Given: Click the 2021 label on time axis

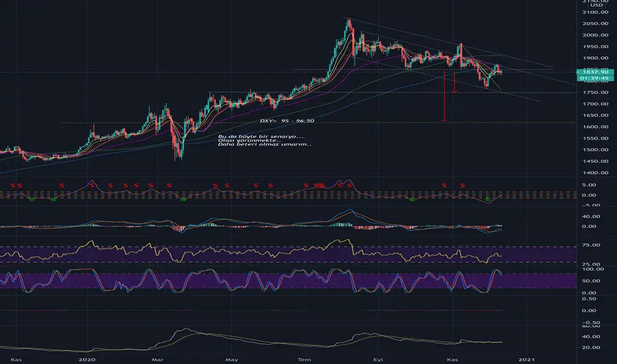Looking at the screenshot, I should [526, 359].
